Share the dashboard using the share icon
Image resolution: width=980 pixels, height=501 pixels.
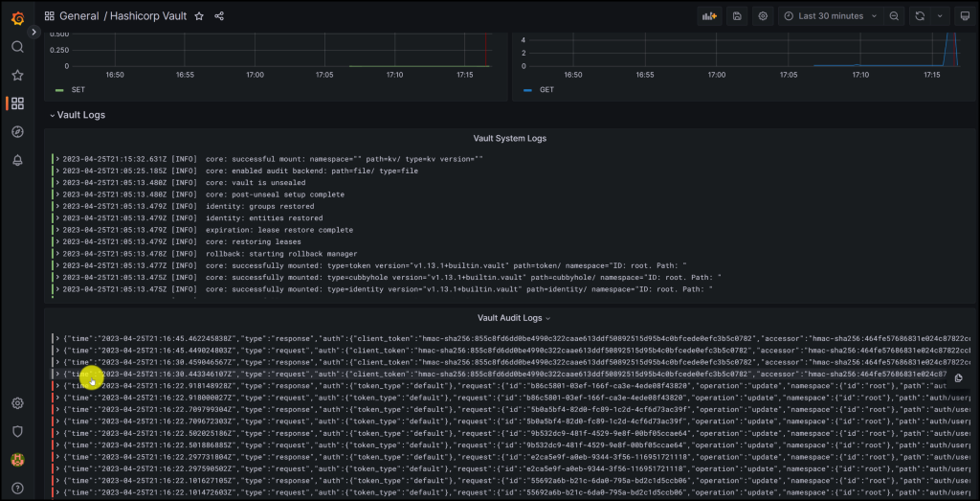(219, 16)
